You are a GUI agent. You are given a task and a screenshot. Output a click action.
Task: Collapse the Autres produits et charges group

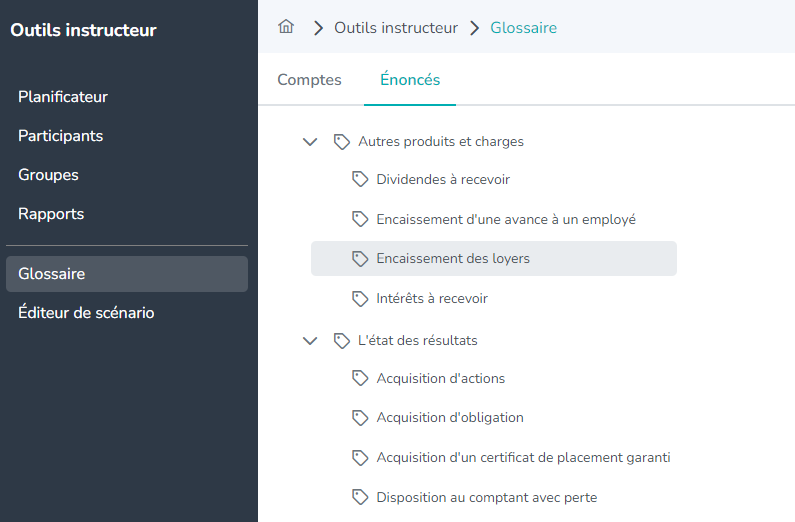pos(310,142)
